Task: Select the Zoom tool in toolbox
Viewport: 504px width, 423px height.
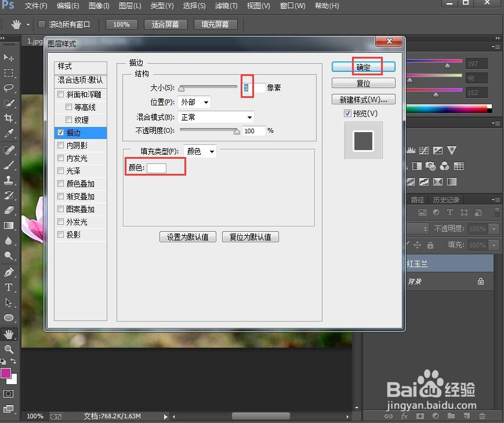Action: [9, 349]
